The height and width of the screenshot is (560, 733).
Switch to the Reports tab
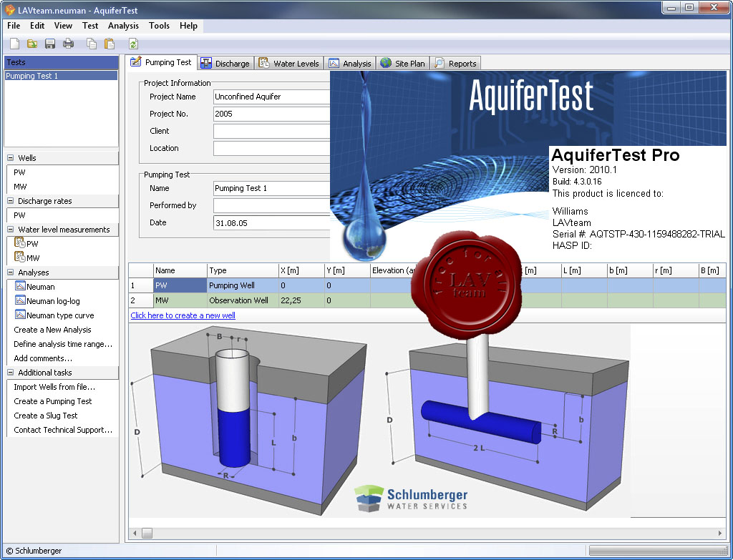455,64
